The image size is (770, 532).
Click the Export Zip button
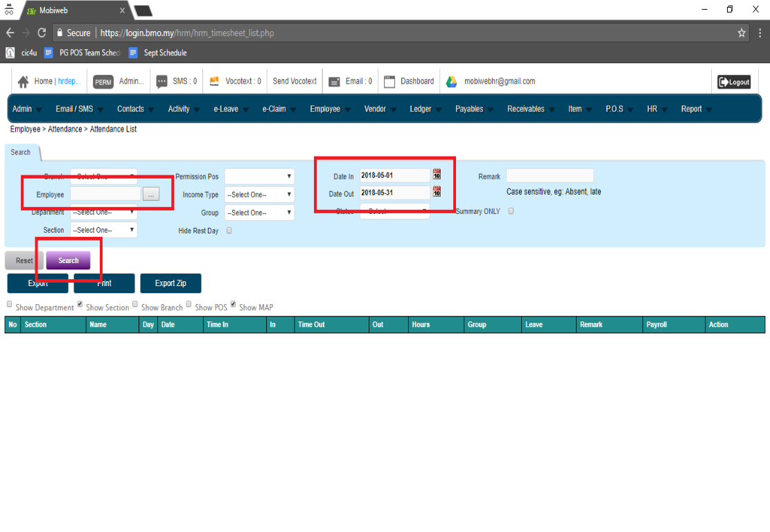point(170,283)
